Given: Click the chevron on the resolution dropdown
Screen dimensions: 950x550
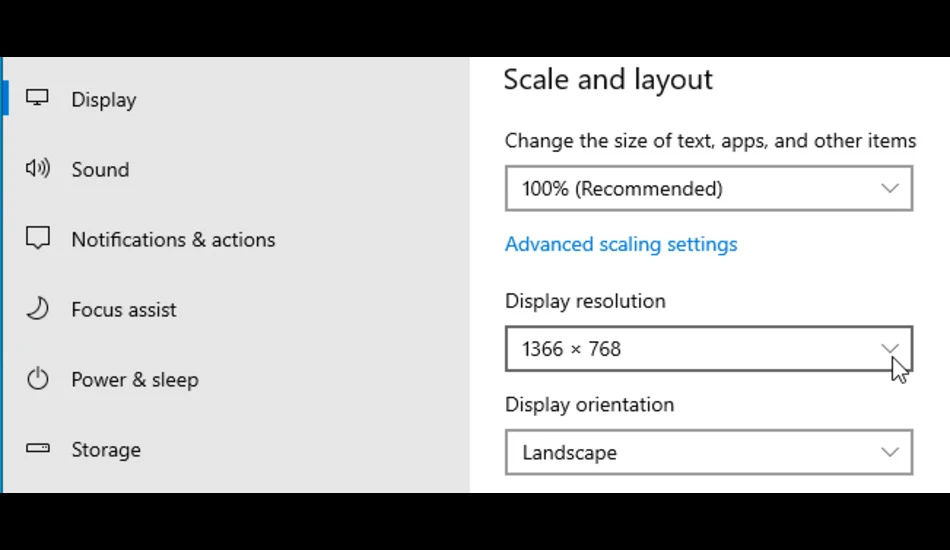Looking at the screenshot, I should point(889,348).
